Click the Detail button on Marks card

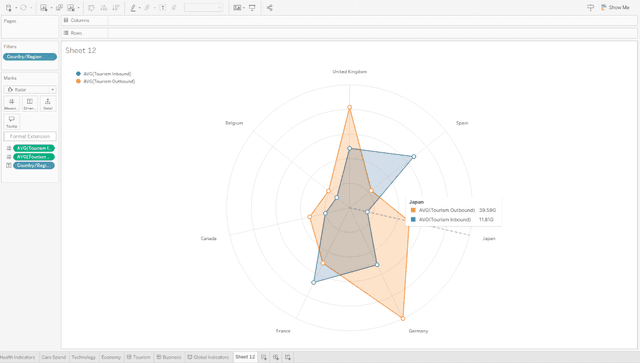(48, 104)
